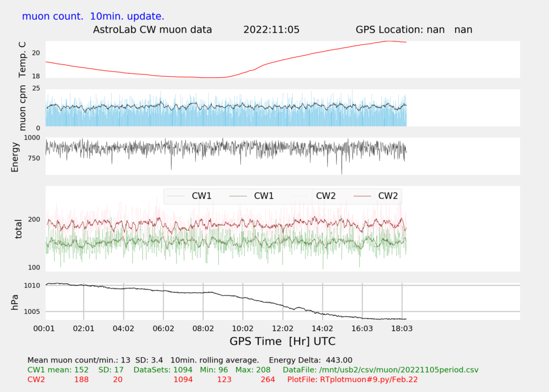The image size is (549, 392).
Task: Click the 'Temp. C' axis label
Action: [22, 59]
